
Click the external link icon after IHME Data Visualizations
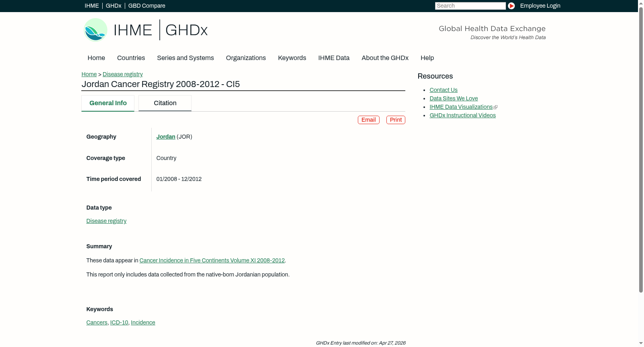(x=495, y=107)
